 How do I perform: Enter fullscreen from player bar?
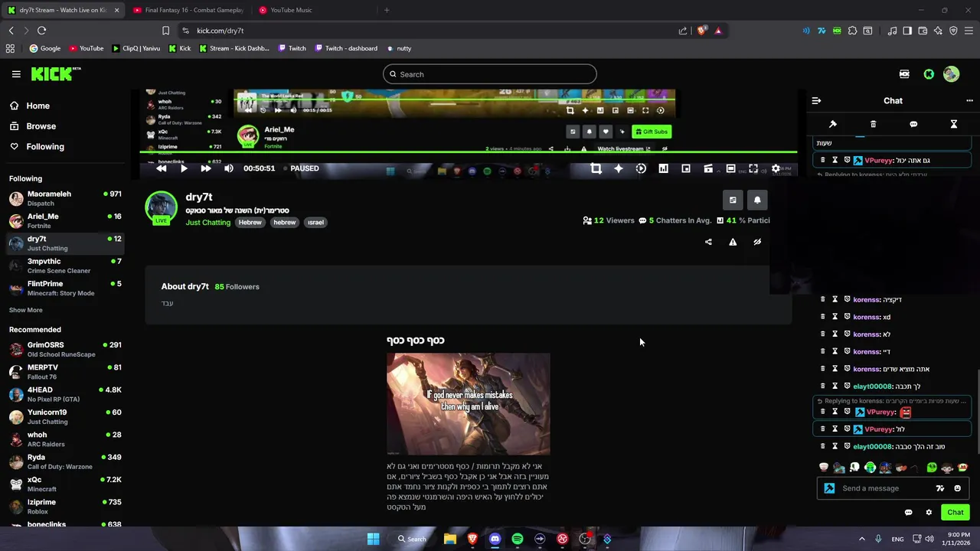(753, 168)
